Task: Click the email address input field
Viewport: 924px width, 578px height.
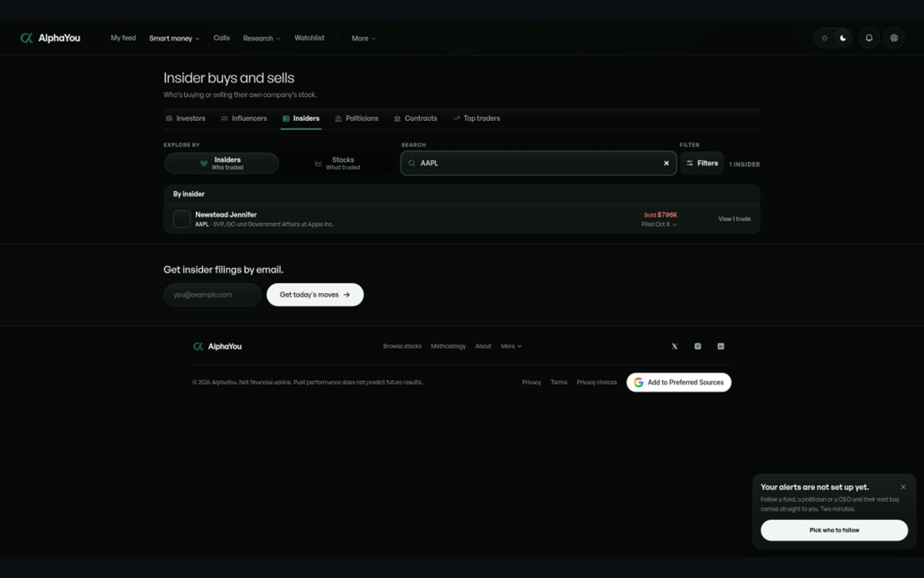Action: pos(212,295)
